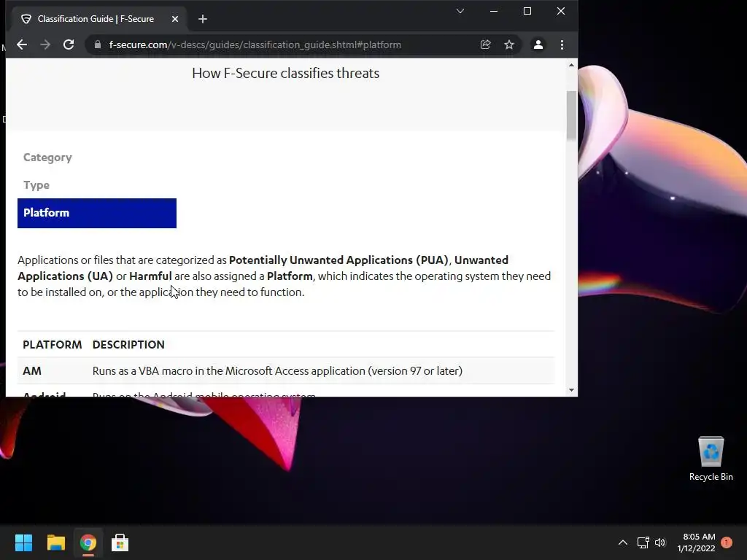This screenshot has width=747, height=560.
Task: Click 'Potentially Unwanted Applications (PUA)' bold text
Action: tap(338, 260)
